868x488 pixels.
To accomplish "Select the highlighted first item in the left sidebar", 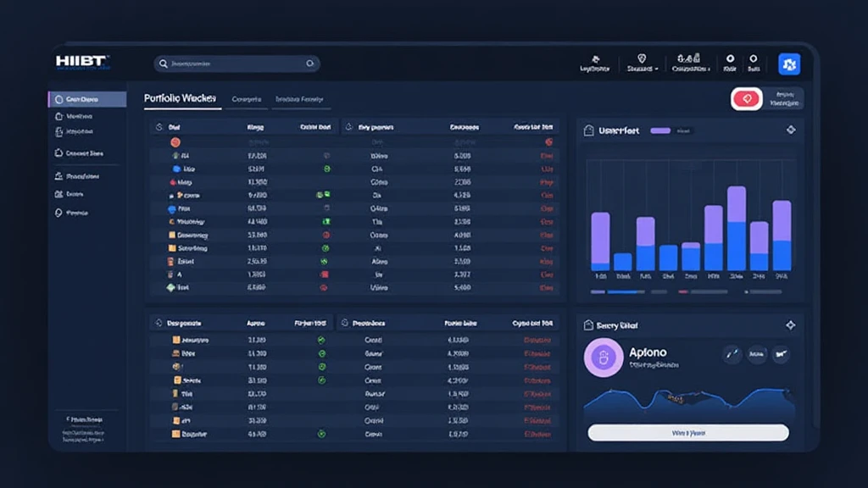I will tap(86, 99).
